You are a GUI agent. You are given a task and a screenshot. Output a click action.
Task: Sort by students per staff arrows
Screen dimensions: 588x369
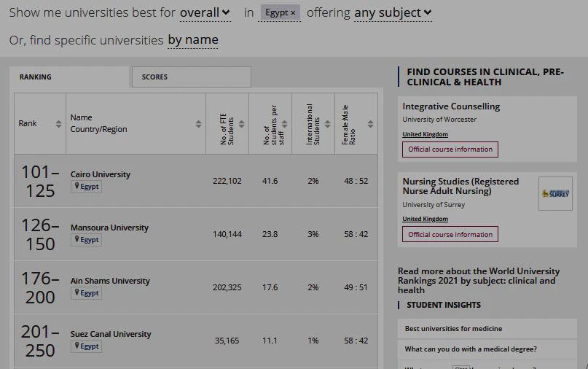pyautogui.click(x=285, y=124)
